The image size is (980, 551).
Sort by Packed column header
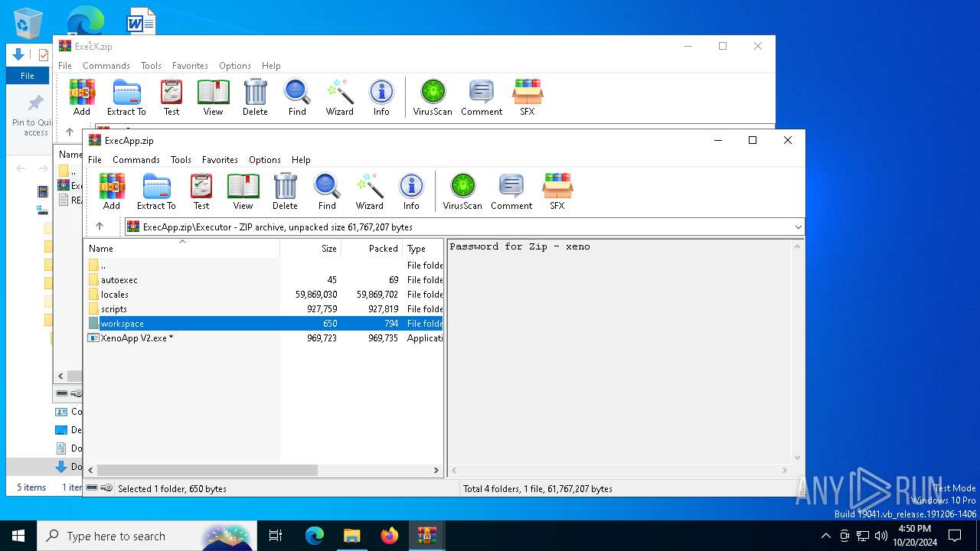[372, 249]
